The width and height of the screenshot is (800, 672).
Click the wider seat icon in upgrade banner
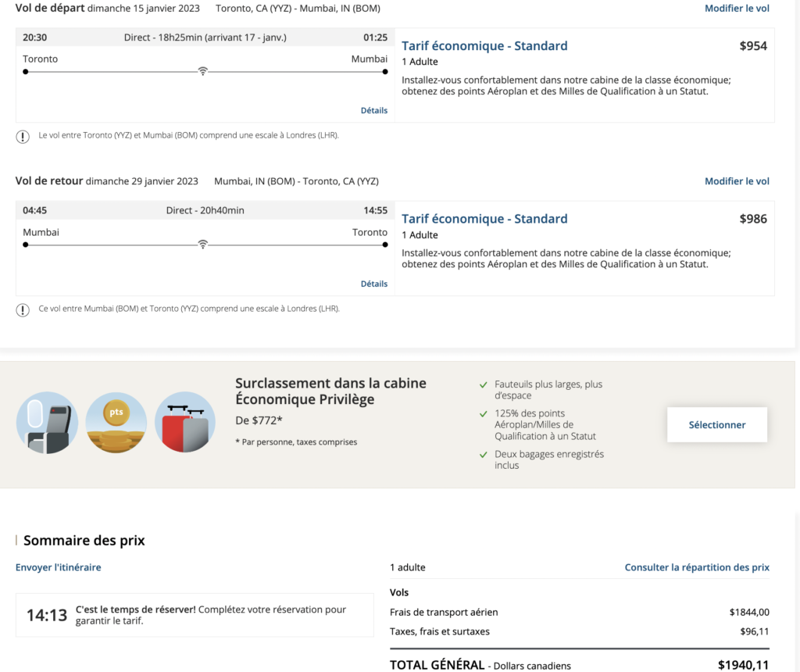47,423
